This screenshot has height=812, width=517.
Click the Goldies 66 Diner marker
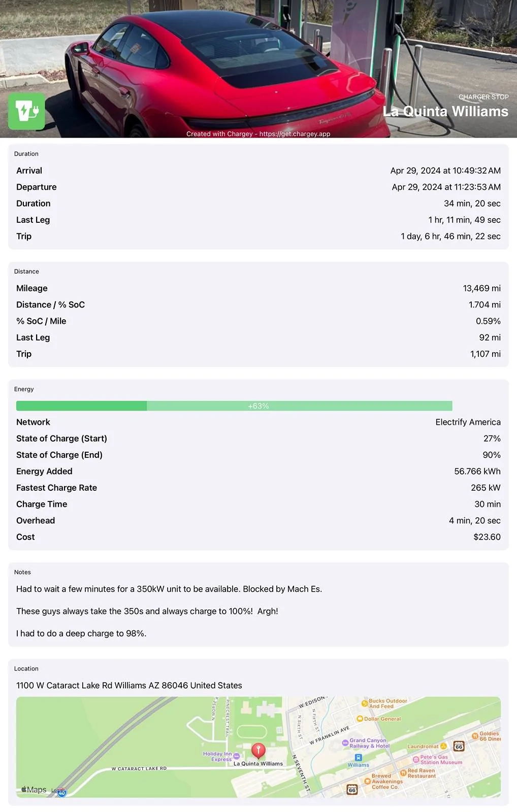coord(475,734)
